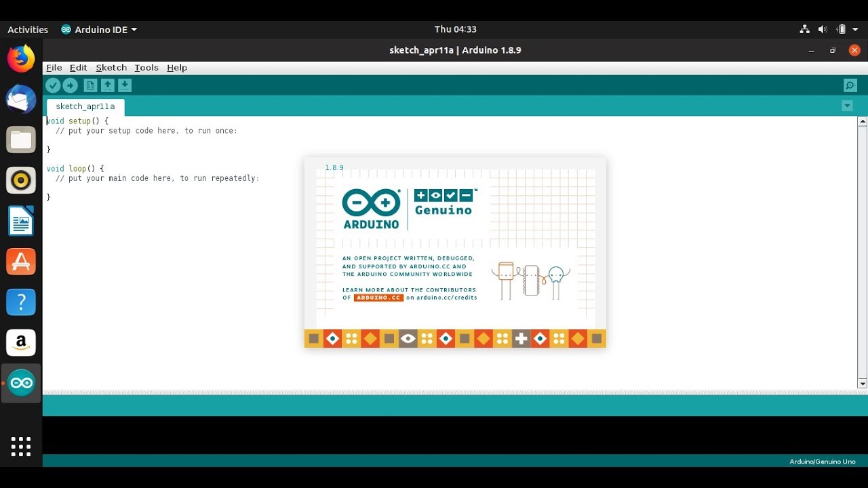This screenshot has width=868, height=488.
Task: Open Files manager in the dock
Action: 21,140
